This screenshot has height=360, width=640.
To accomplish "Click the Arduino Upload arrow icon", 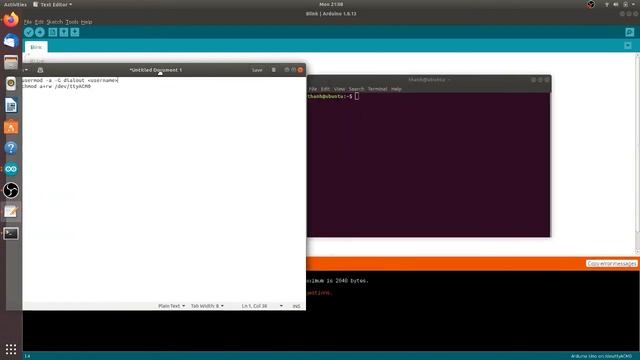I will click(40, 32).
